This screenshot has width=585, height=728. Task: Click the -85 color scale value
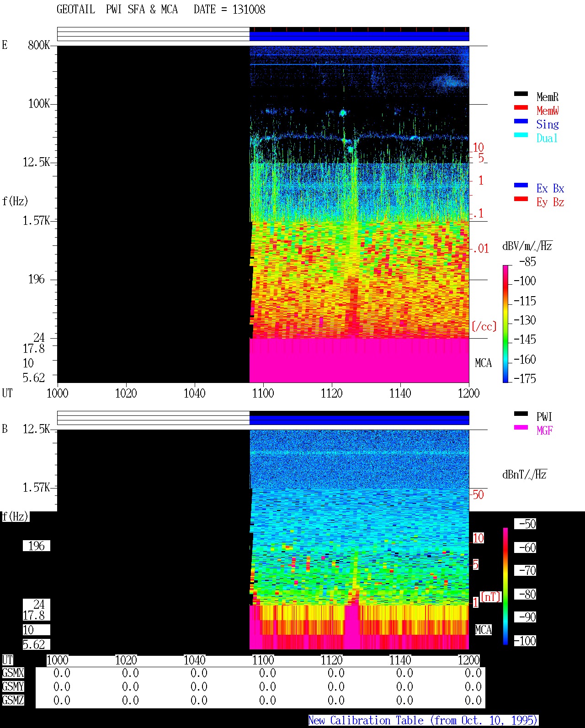coord(527,262)
